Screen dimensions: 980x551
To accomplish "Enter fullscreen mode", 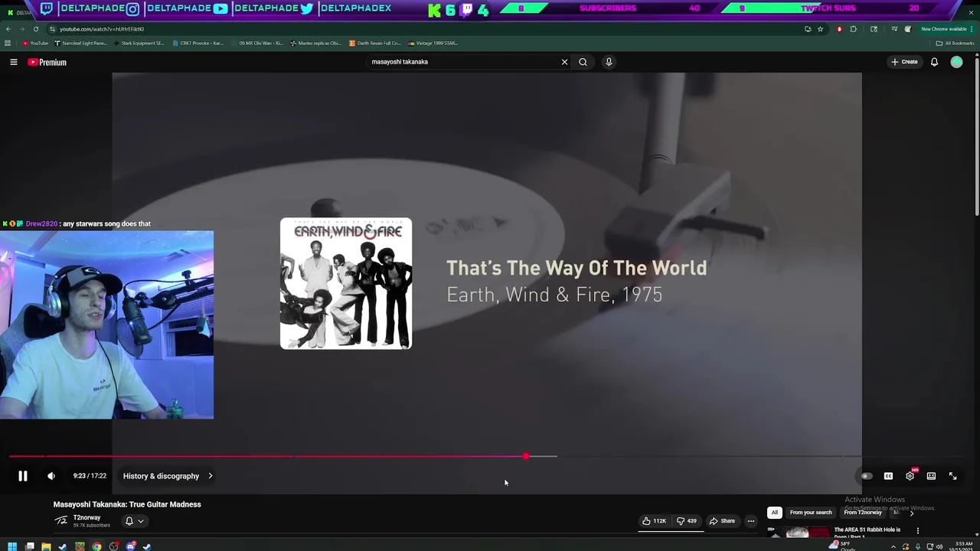I will [x=952, y=476].
